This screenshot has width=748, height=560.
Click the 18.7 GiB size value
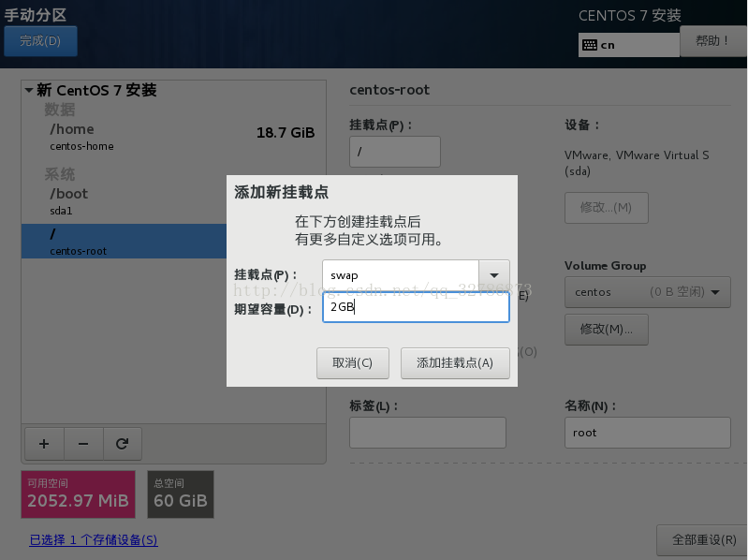(286, 133)
